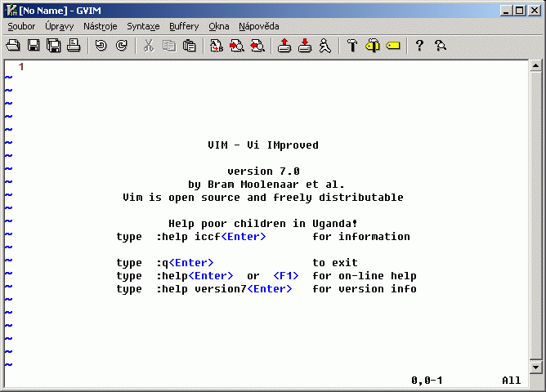Click the Build tags icon
The image size is (546, 392).
point(373,46)
